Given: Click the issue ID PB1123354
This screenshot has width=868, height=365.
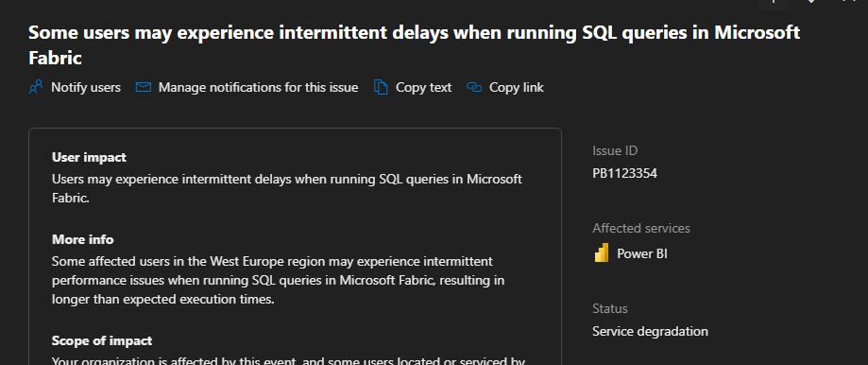Looking at the screenshot, I should (x=625, y=173).
